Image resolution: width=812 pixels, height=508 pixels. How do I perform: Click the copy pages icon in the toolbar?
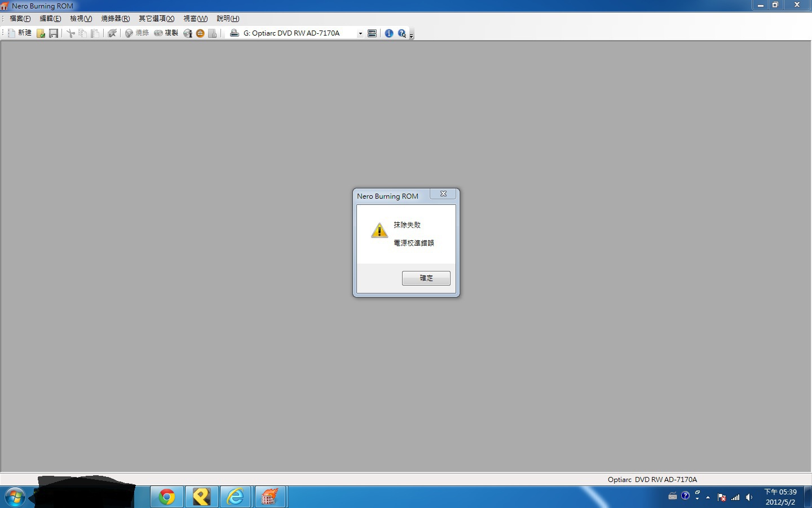[x=82, y=33]
